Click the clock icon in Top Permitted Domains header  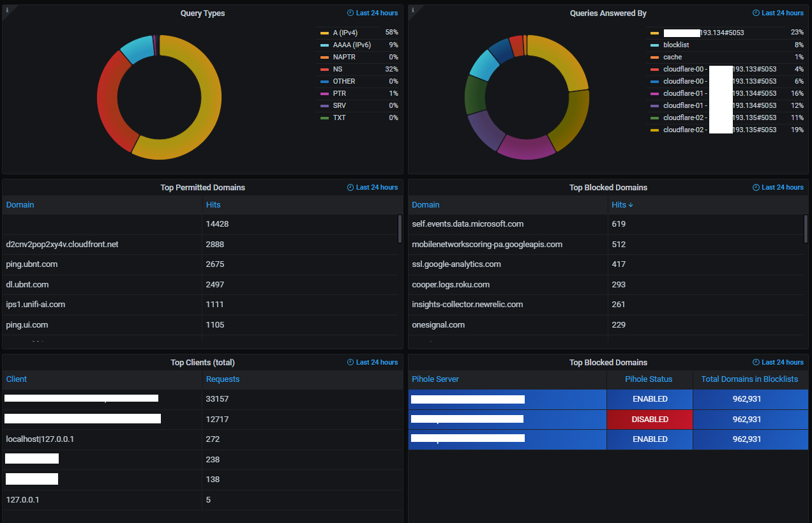[x=350, y=188]
